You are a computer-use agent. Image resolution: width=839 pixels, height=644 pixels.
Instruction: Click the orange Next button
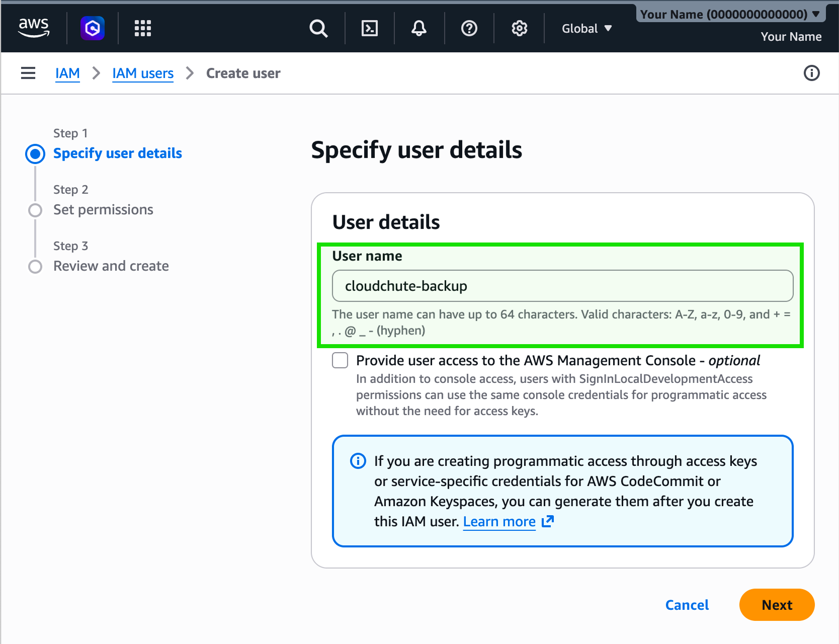[x=777, y=605]
